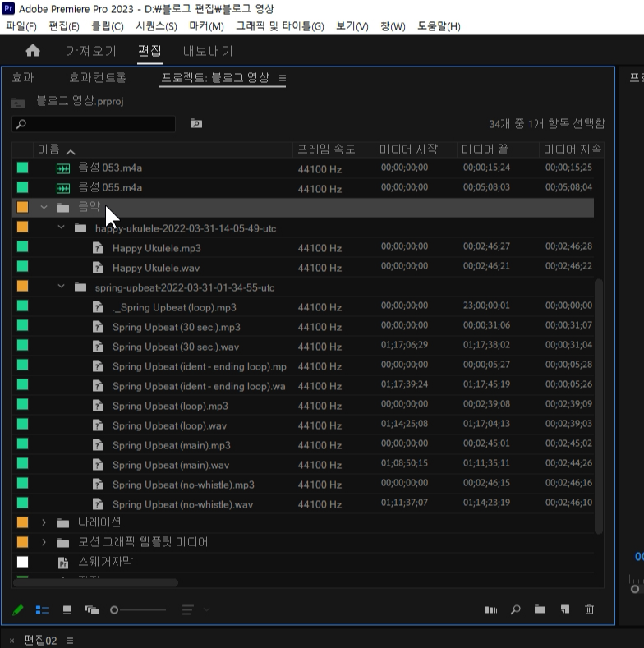Click the Find magnifier icon at bottom

[x=516, y=609]
